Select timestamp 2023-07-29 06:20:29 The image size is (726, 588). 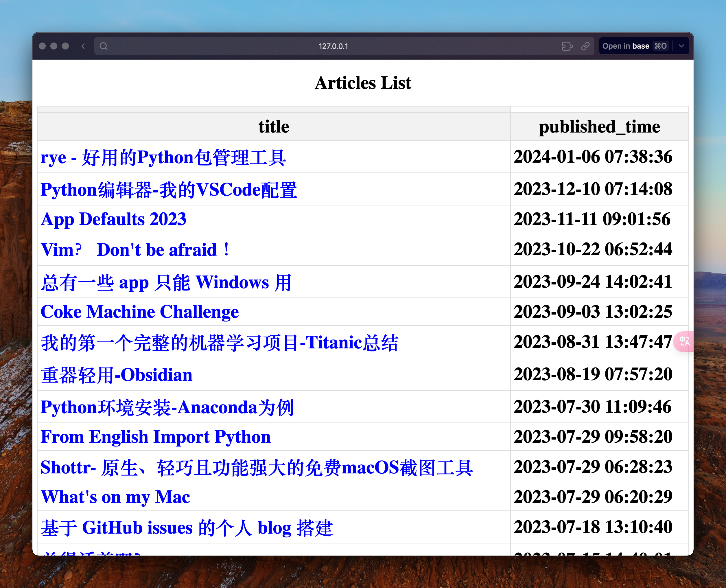(593, 497)
